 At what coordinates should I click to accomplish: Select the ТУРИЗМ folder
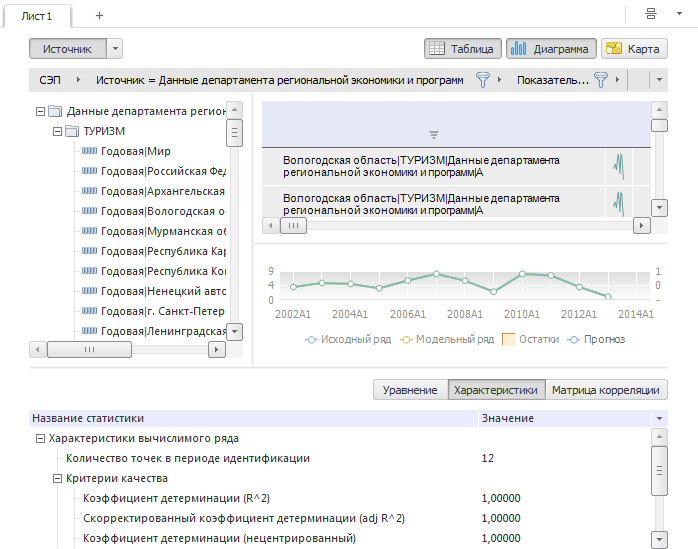[104, 131]
